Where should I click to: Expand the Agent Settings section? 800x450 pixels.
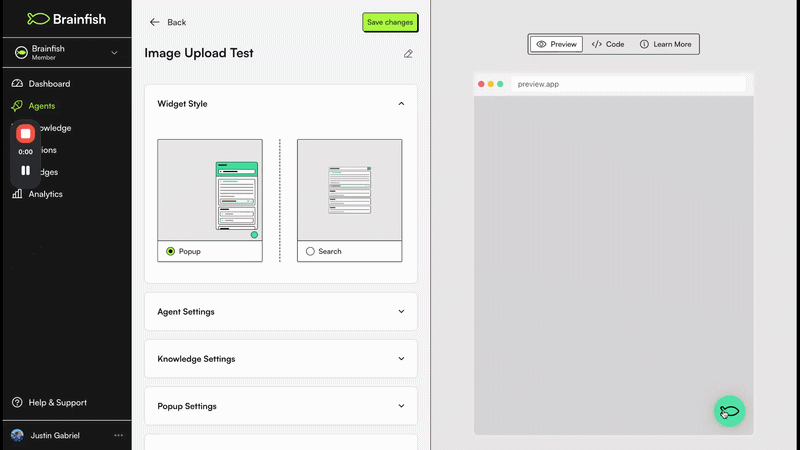281,311
